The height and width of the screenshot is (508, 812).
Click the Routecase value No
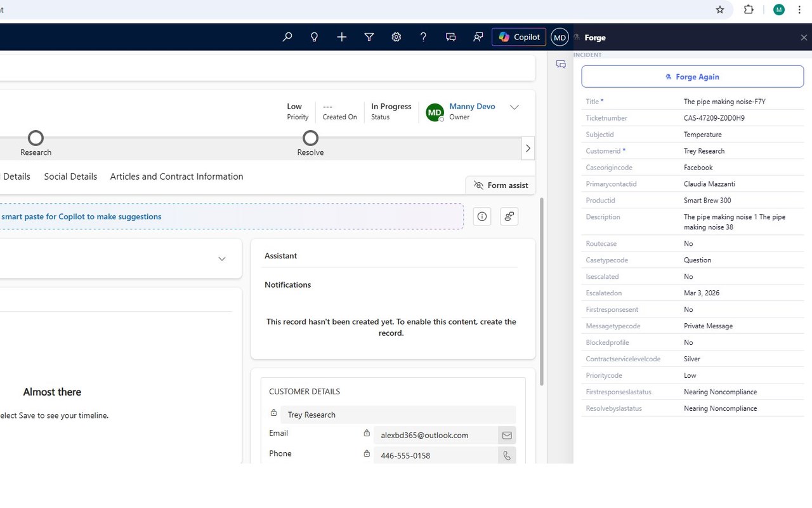tap(688, 244)
